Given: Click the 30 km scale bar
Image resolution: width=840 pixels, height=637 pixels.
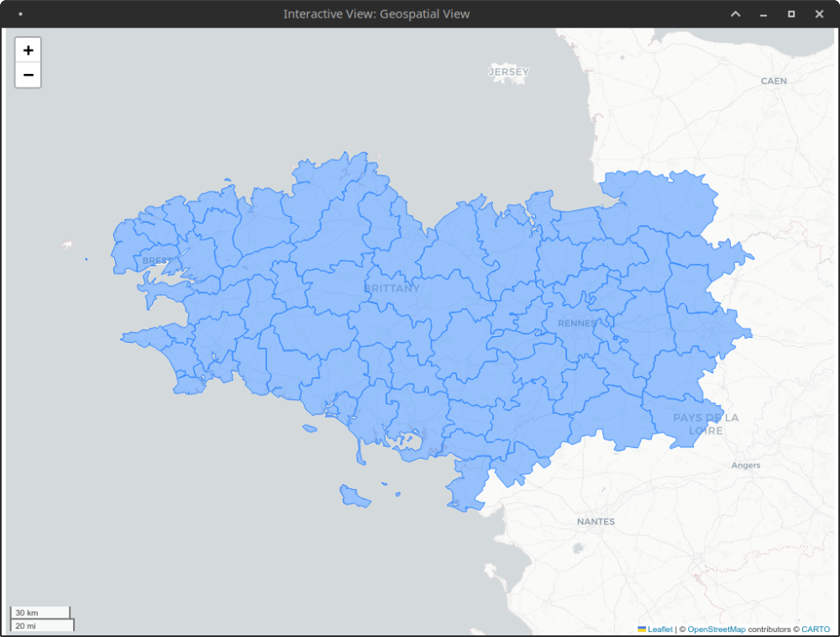Looking at the screenshot, I should click(x=39, y=613).
